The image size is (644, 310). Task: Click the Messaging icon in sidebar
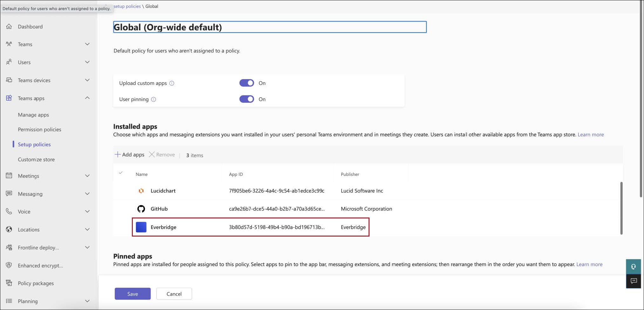(9, 194)
